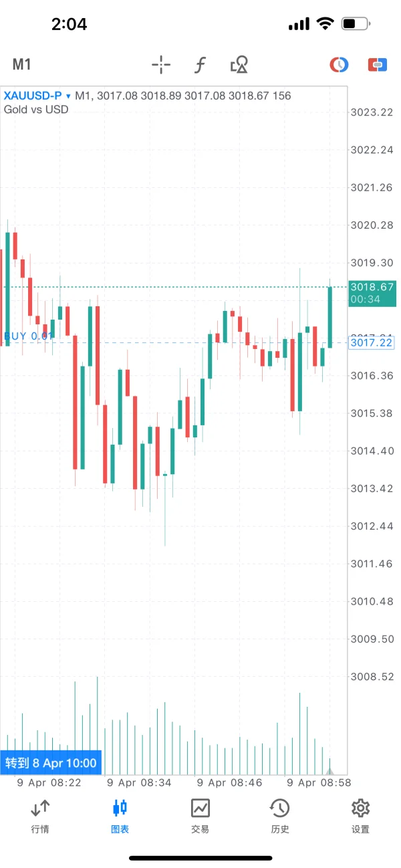Open the Quotes (行情) tab

click(40, 815)
